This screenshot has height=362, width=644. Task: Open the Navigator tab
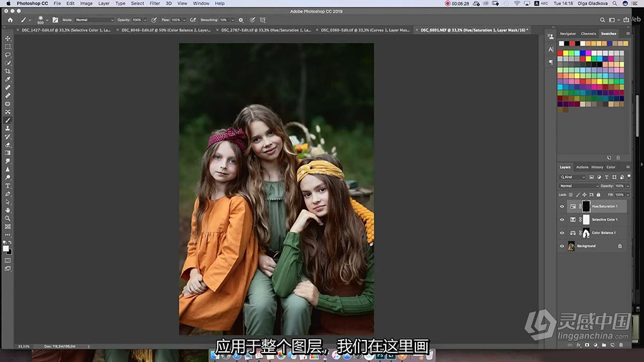coord(568,33)
